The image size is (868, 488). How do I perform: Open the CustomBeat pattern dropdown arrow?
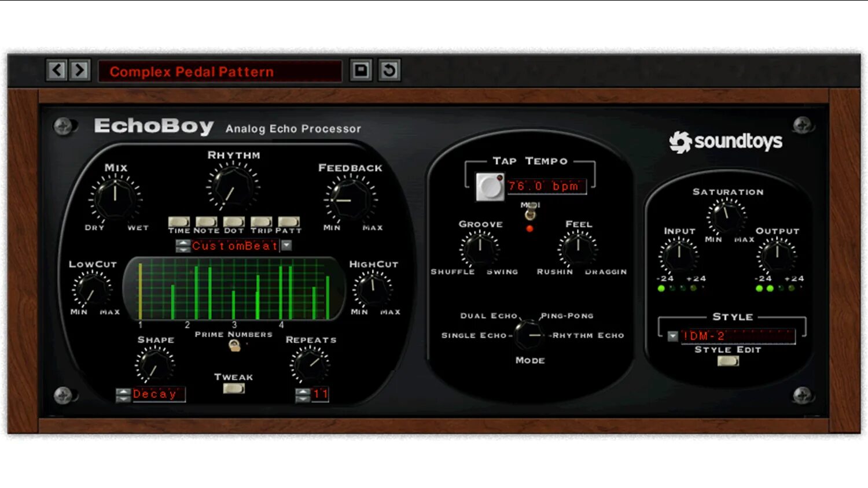(286, 245)
